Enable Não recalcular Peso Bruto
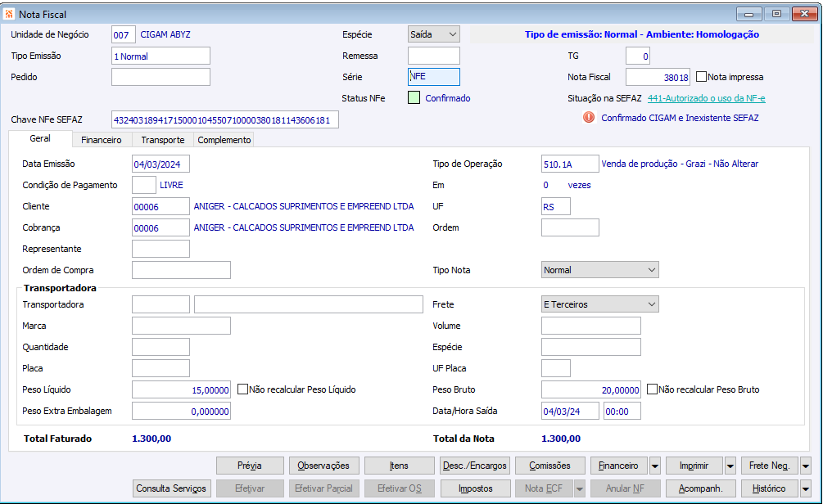Screen dimensions: 823x504 [652, 389]
